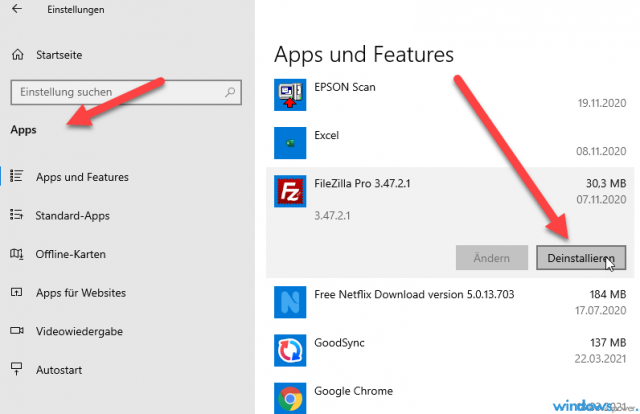Expand the EPSON Scan list entry
Image resolution: width=640 pixels, height=414 pixels.
tap(450, 95)
